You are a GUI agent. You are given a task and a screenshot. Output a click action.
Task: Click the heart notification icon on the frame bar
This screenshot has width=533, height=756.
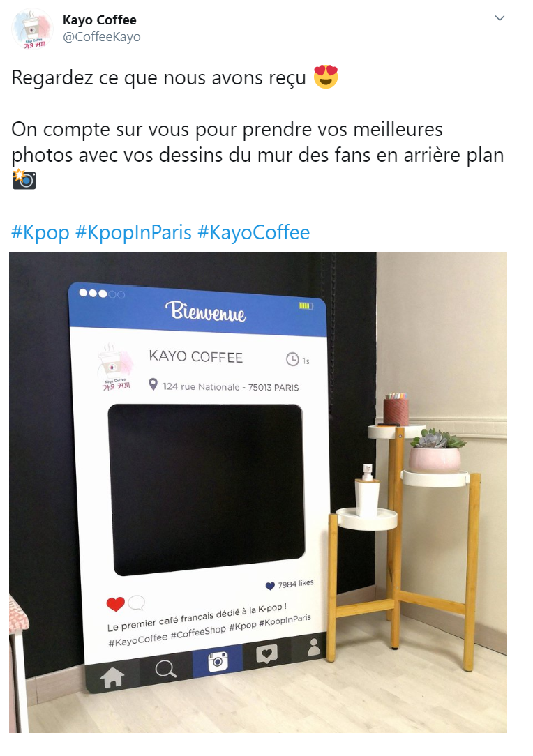click(266, 654)
